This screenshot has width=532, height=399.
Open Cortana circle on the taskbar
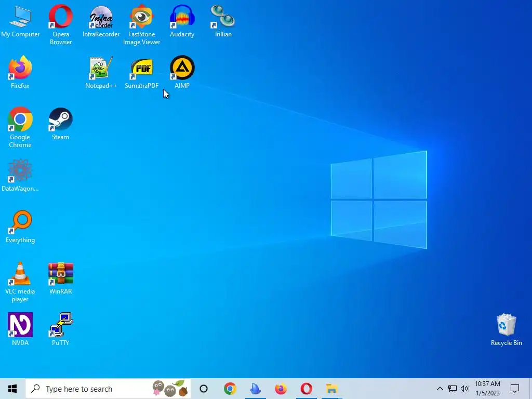(204, 389)
